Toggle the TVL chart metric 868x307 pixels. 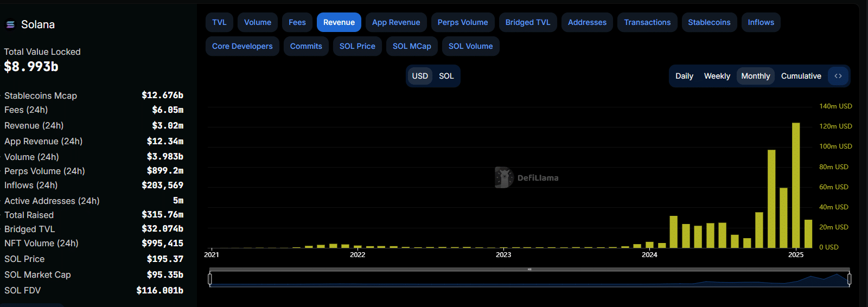click(x=219, y=22)
